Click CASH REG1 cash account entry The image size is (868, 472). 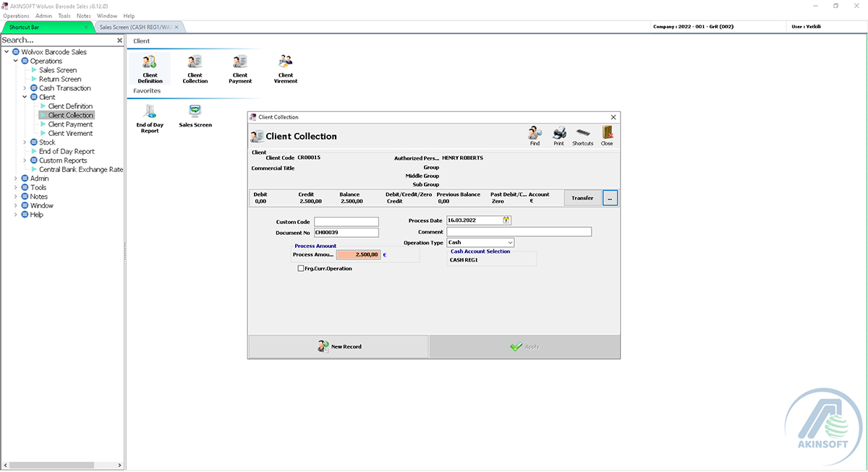tap(464, 259)
